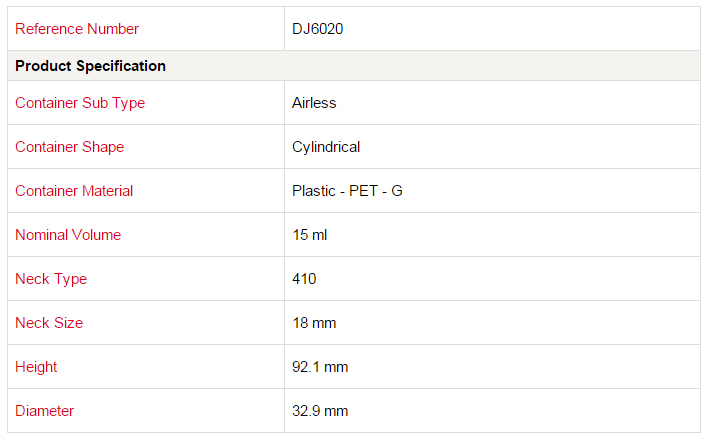Click the Product Specification header

90,66
